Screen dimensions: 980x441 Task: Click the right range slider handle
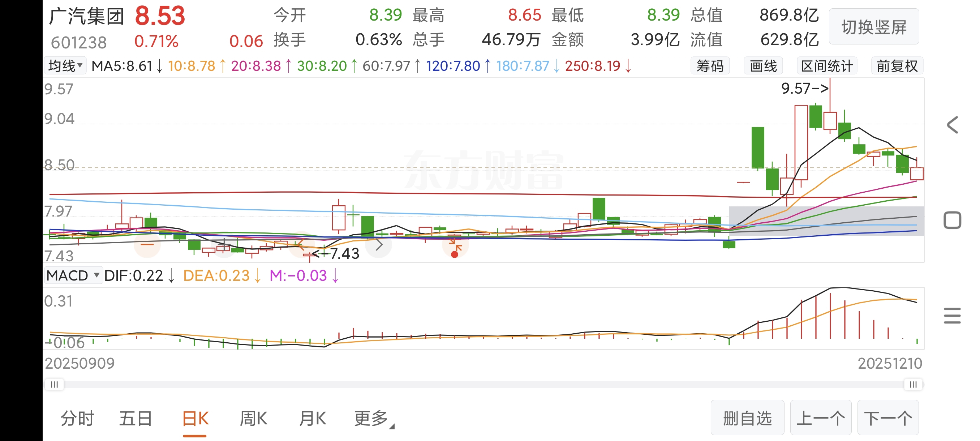point(913,384)
